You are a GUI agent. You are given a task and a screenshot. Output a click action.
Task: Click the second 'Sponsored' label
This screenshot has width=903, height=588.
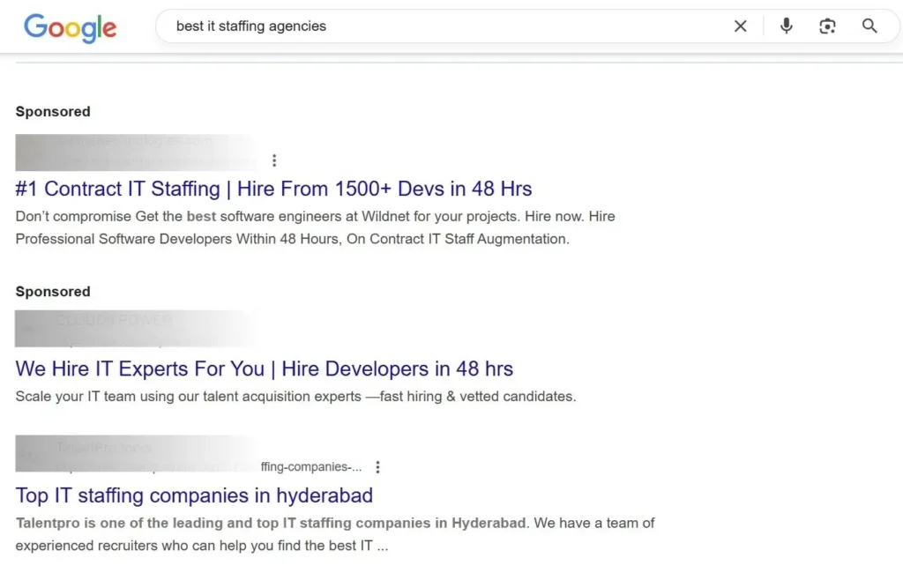pos(52,291)
